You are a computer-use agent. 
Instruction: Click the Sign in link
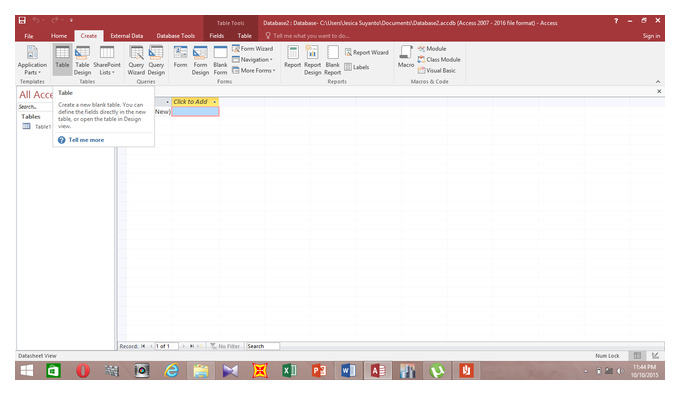[x=651, y=36]
